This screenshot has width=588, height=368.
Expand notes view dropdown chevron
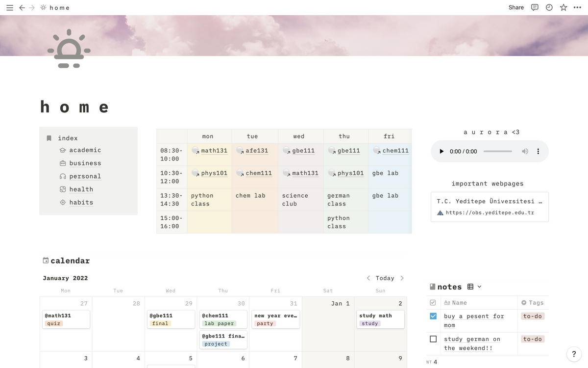click(479, 287)
